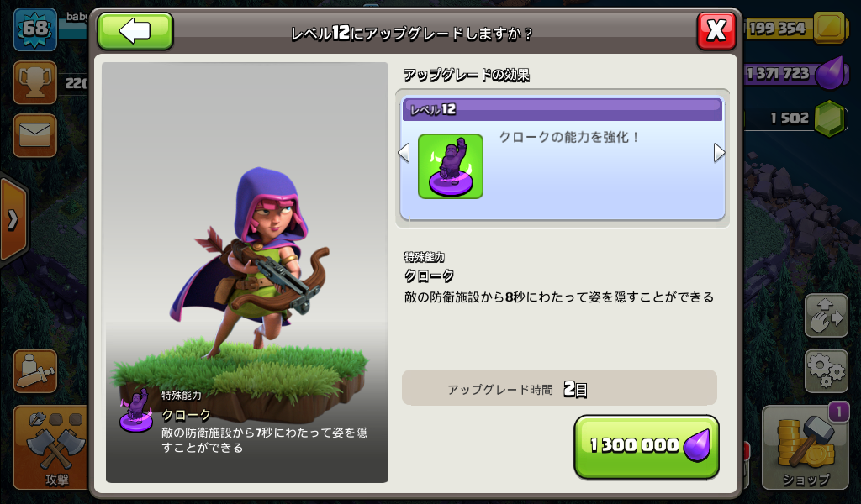
Task: Open settings gear icons
Action: (826, 371)
